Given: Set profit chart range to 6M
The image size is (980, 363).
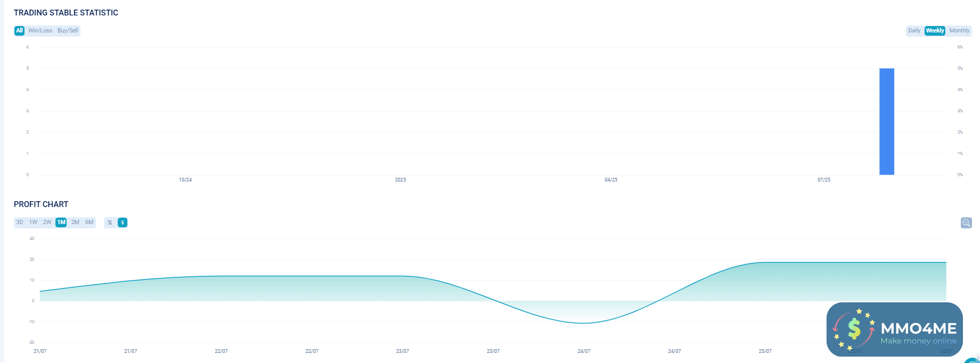Looking at the screenshot, I should [90, 222].
